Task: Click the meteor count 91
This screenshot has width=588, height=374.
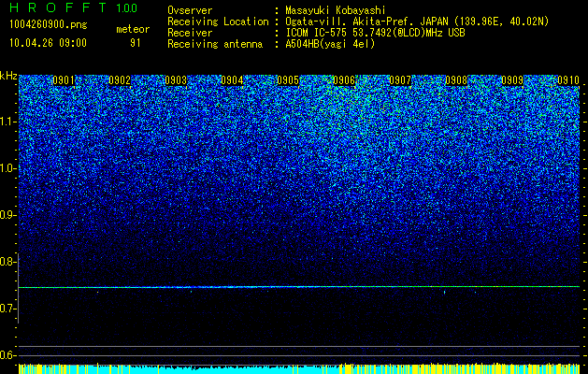Action: pyautogui.click(x=135, y=43)
